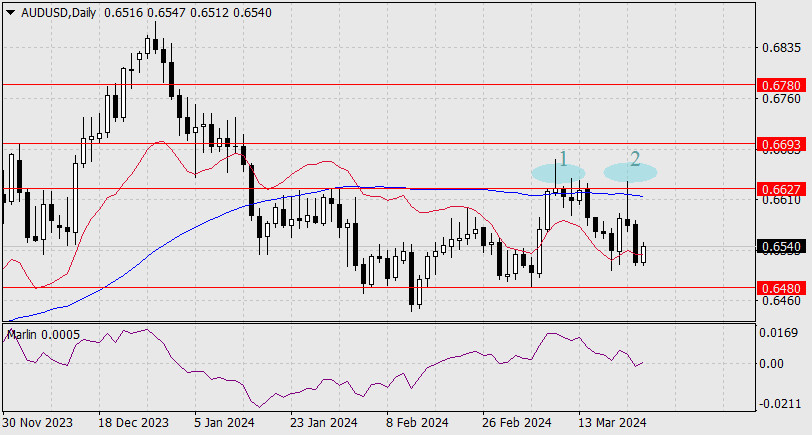Click the 13 Mar 2024 date label
This screenshot has height=435, width=812.
coord(612,423)
